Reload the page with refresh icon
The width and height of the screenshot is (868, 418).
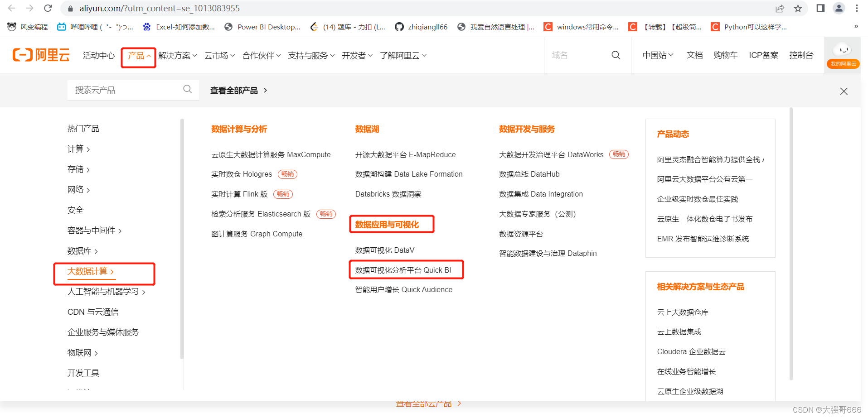(x=48, y=8)
